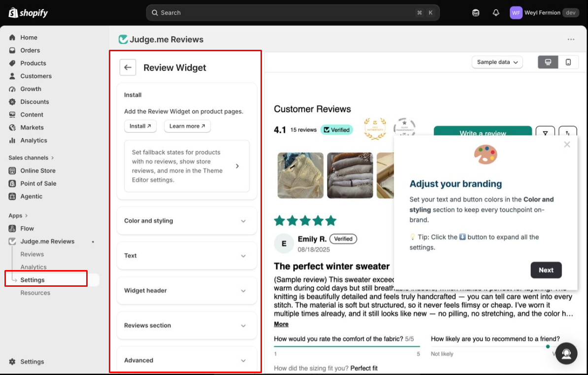588x375 pixels.
Task: Open Reviews under Judge.me Reviews
Action: point(32,254)
